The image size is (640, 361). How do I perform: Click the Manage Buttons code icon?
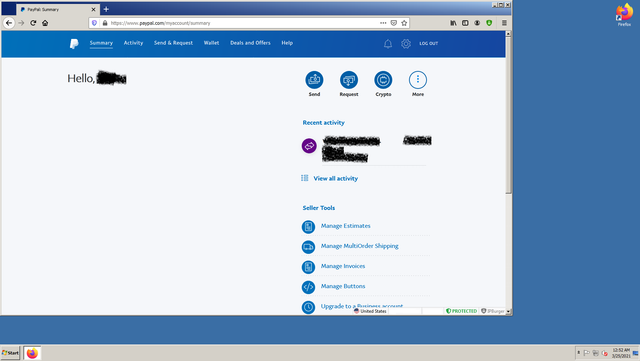coord(308,287)
